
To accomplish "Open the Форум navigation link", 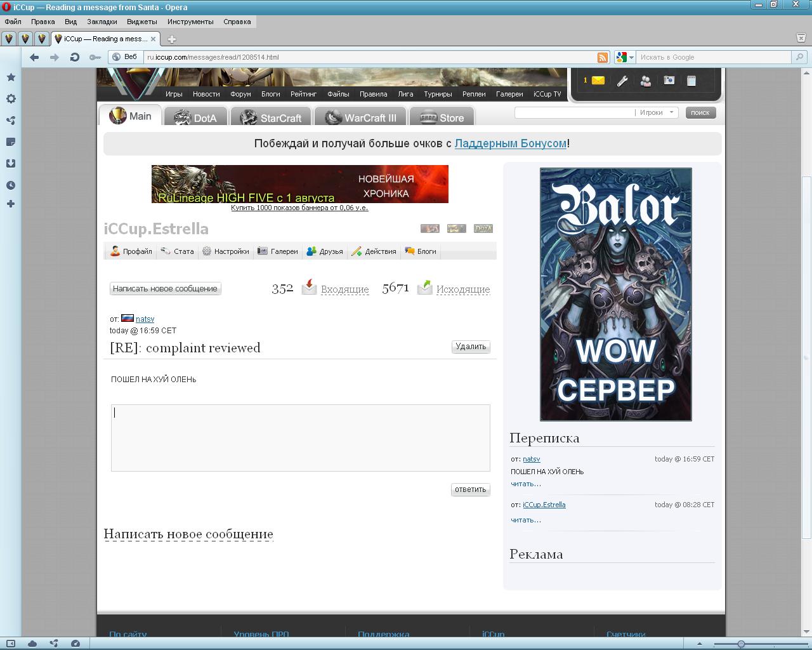I will point(240,94).
